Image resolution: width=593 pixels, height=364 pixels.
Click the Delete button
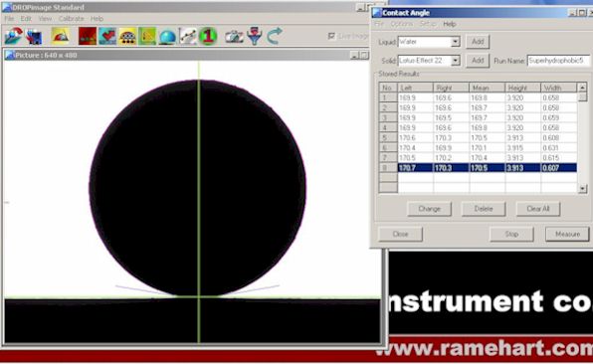tap(484, 209)
